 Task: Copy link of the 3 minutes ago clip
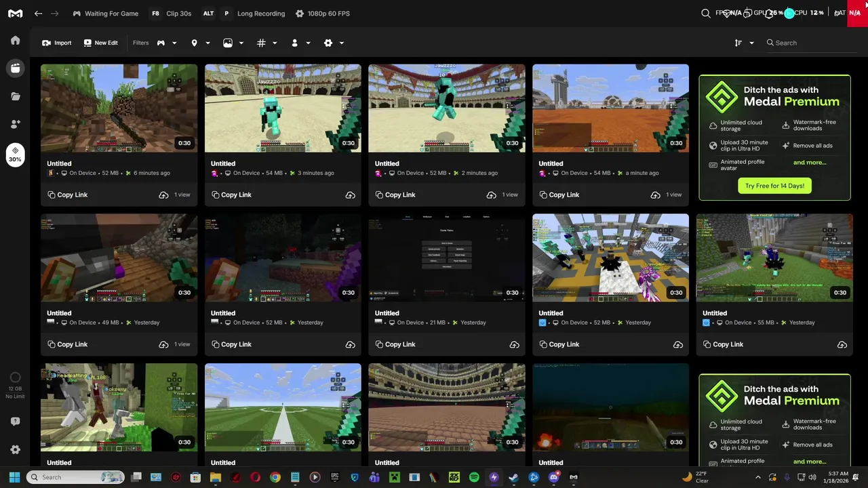point(231,195)
